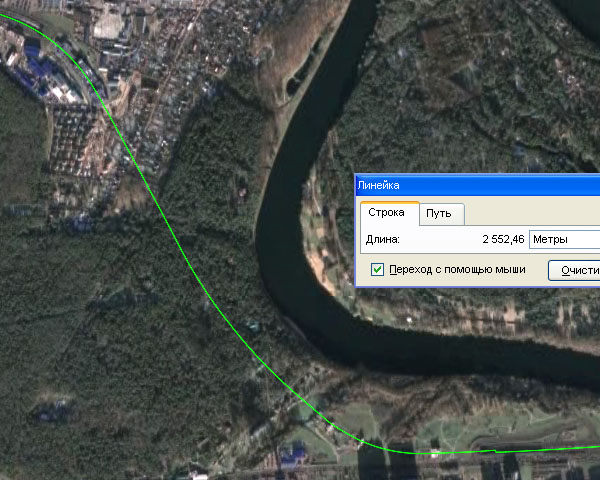
Task: Select the Строка tab
Action: click(x=386, y=214)
